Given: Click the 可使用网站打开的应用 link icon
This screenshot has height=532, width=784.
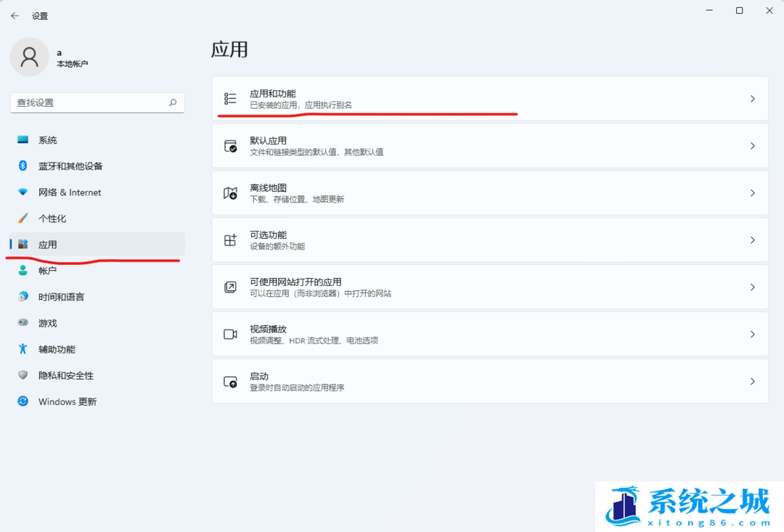Looking at the screenshot, I should point(230,287).
